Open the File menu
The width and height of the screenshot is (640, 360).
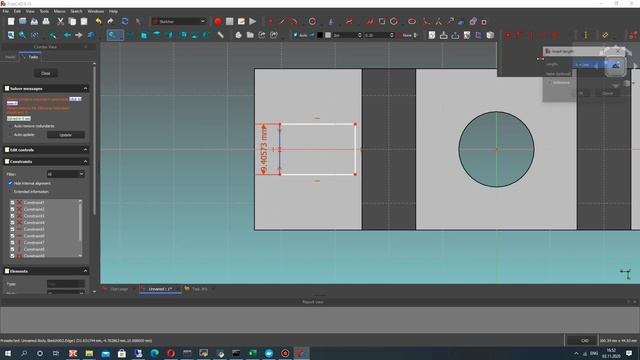(x=6, y=11)
